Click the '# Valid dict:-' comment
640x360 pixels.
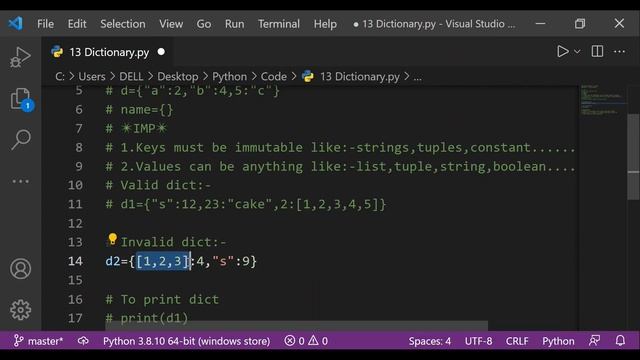point(158,185)
